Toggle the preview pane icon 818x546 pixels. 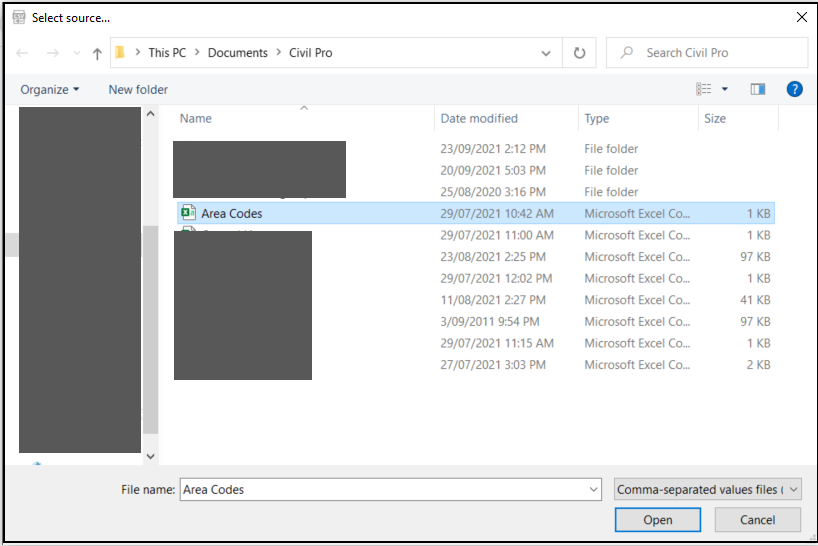758,89
